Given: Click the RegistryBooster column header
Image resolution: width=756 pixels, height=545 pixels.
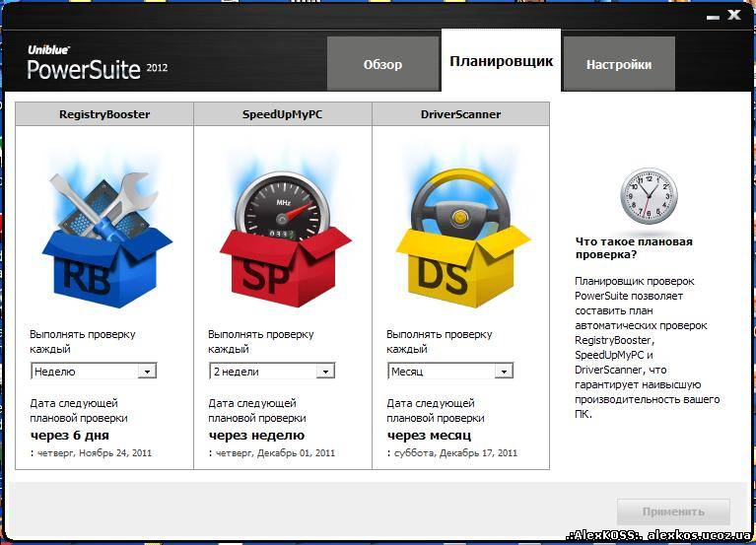Looking at the screenshot, I should (104, 114).
